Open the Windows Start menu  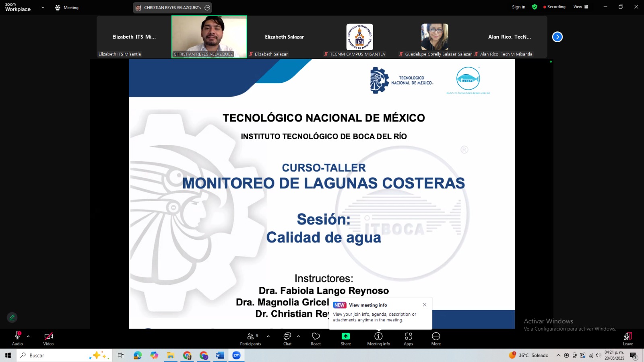8,356
